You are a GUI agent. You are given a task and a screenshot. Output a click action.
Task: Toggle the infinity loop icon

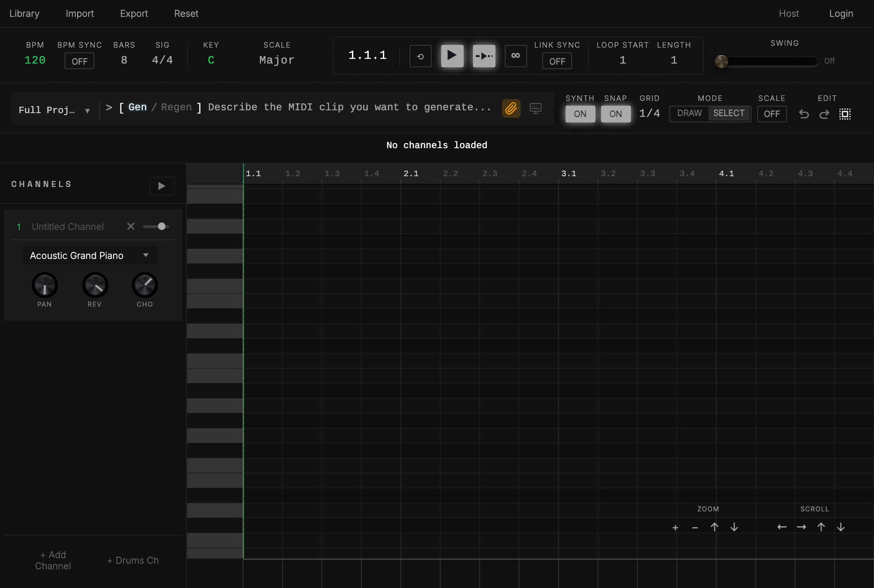click(516, 56)
